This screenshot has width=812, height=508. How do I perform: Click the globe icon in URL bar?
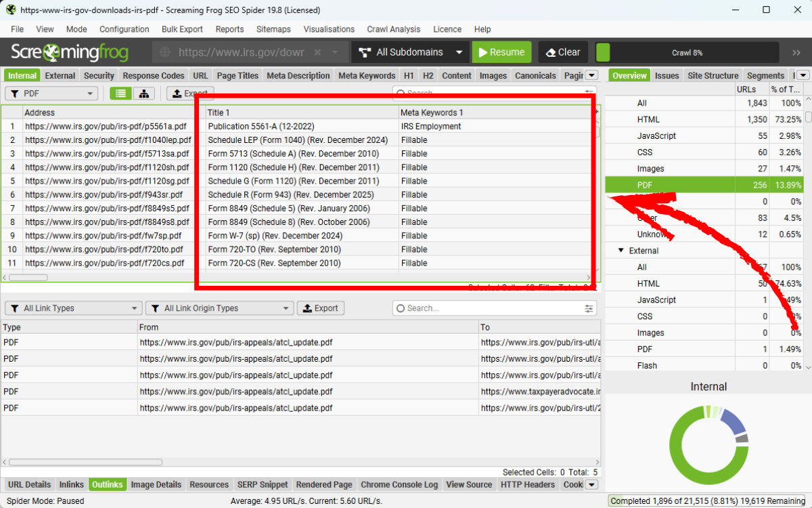click(164, 52)
